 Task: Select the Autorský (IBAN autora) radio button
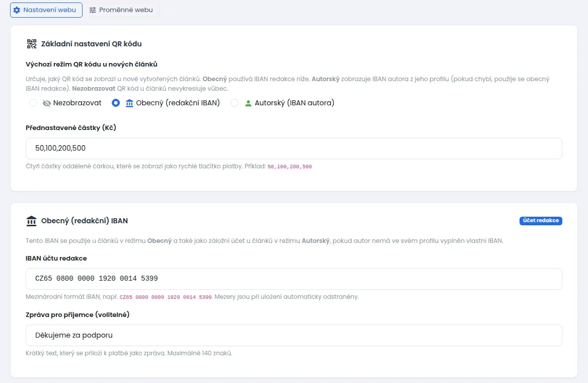click(235, 103)
